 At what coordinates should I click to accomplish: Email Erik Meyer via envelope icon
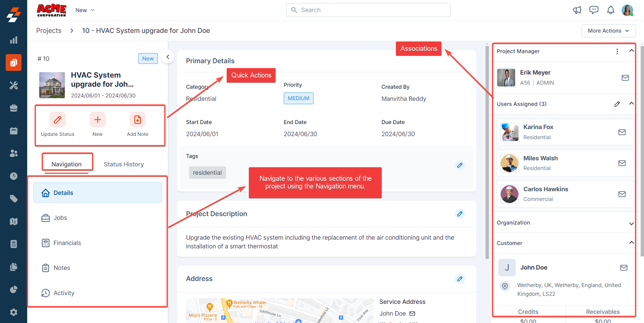tap(625, 78)
